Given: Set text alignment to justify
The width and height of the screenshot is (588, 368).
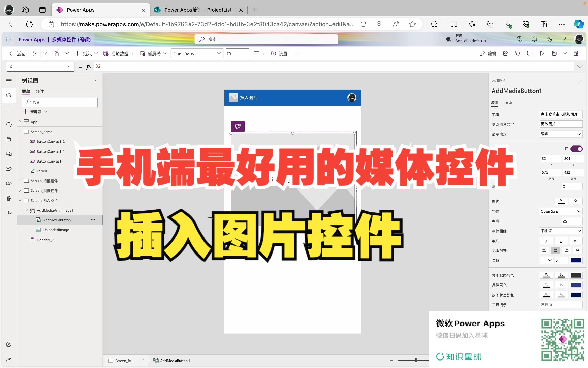Looking at the screenshot, I should [x=577, y=250].
